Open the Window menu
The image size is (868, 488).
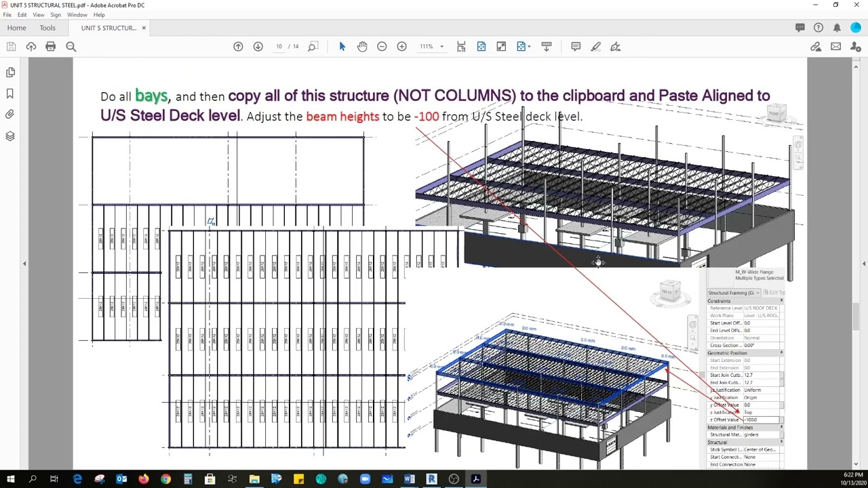[x=77, y=14]
